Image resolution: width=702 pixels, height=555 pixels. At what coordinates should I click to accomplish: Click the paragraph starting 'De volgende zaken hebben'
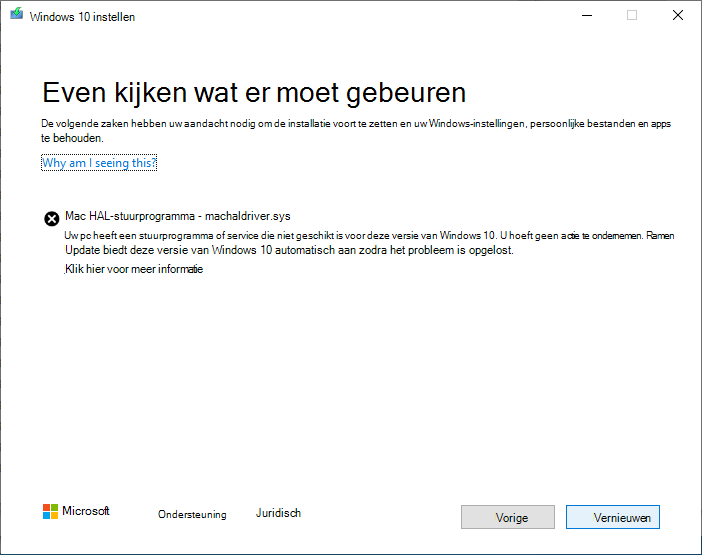[356, 131]
